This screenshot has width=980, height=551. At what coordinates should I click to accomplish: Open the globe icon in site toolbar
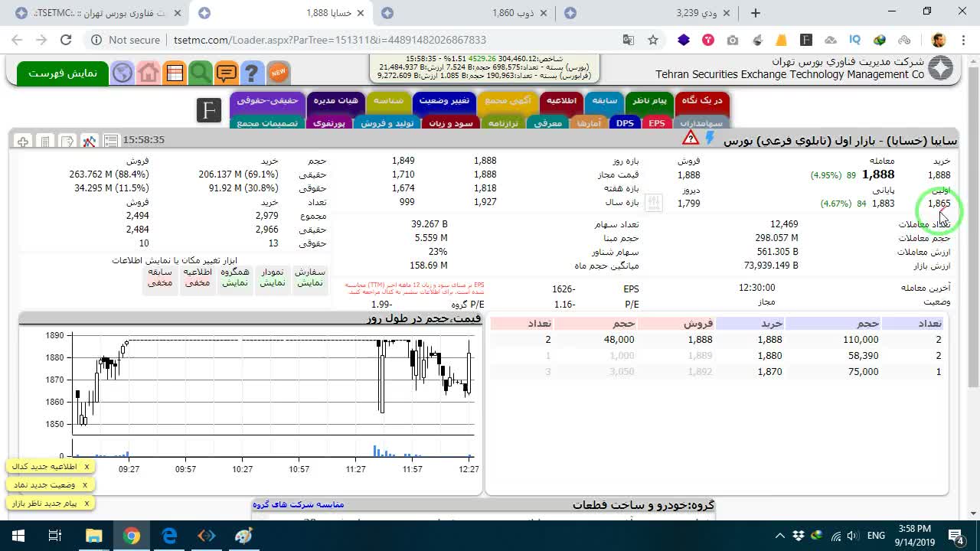coord(122,73)
